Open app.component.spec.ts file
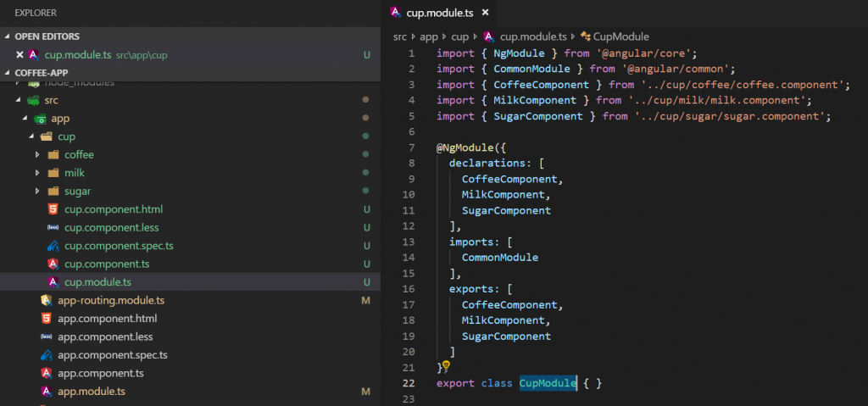The width and height of the screenshot is (868, 406). (x=113, y=355)
